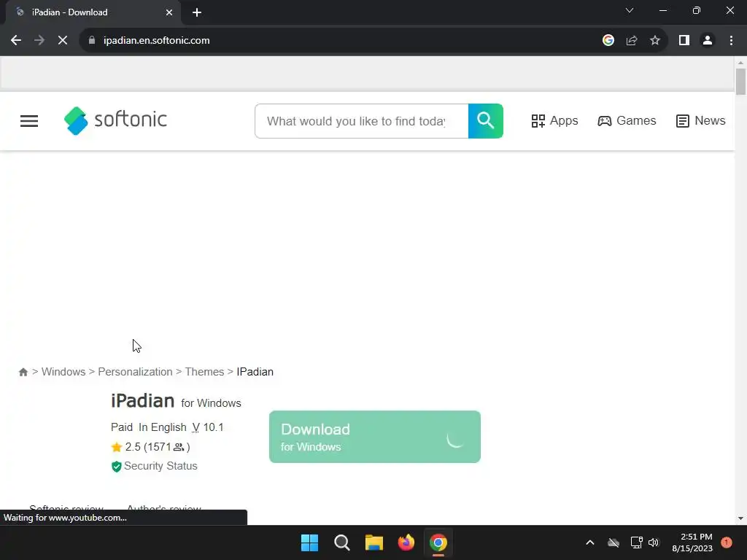Click the Softonic logo
The height and width of the screenshot is (560, 747).
(x=115, y=120)
